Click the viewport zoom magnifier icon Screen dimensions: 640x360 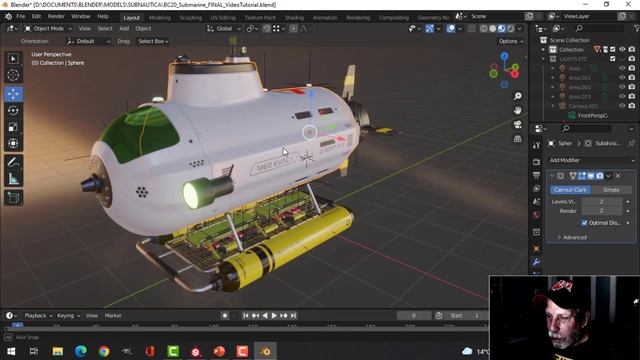click(x=518, y=96)
